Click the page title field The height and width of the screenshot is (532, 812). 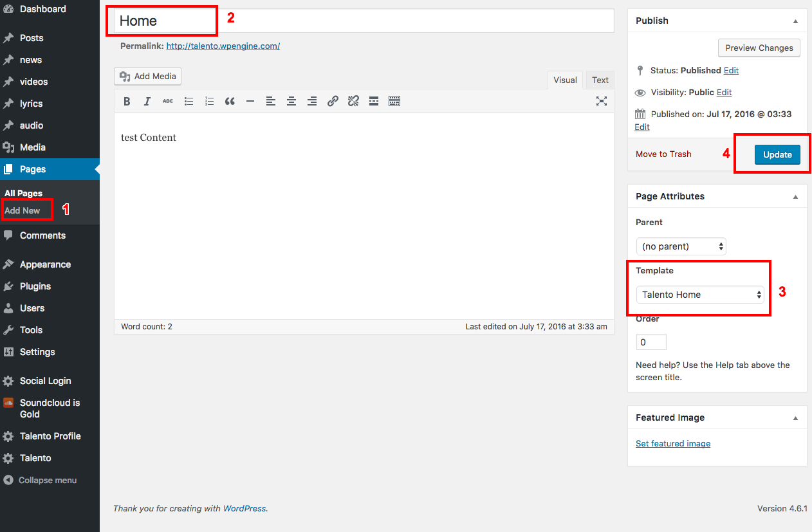[364, 21]
